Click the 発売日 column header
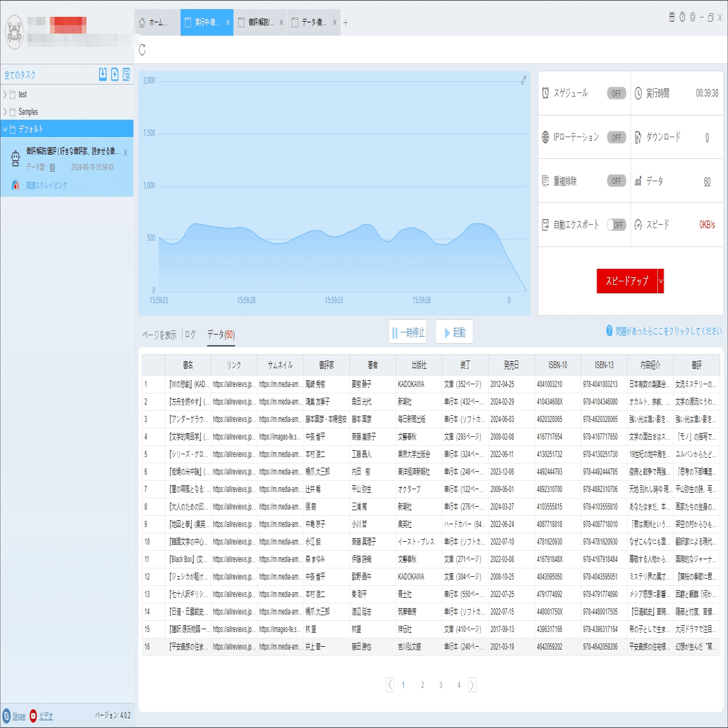 click(x=511, y=365)
